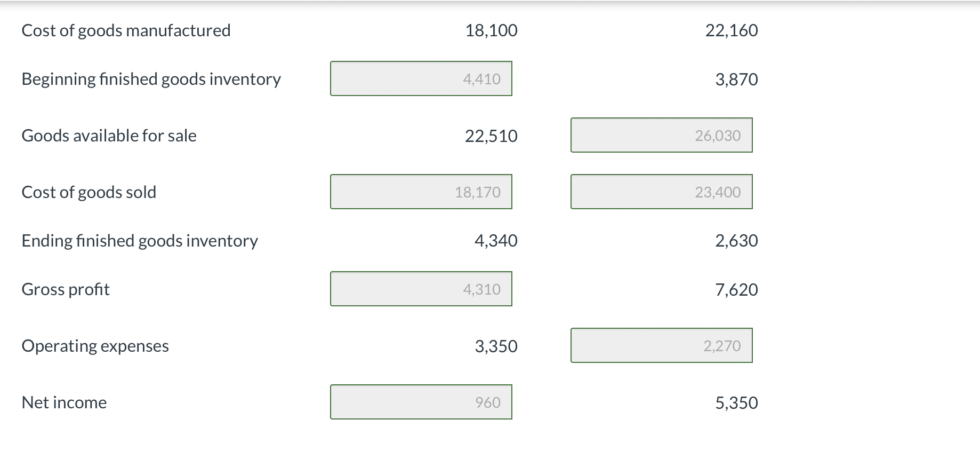Click the 7,620 gross profit value
Screen dimensions: 980x459
click(x=736, y=290)
